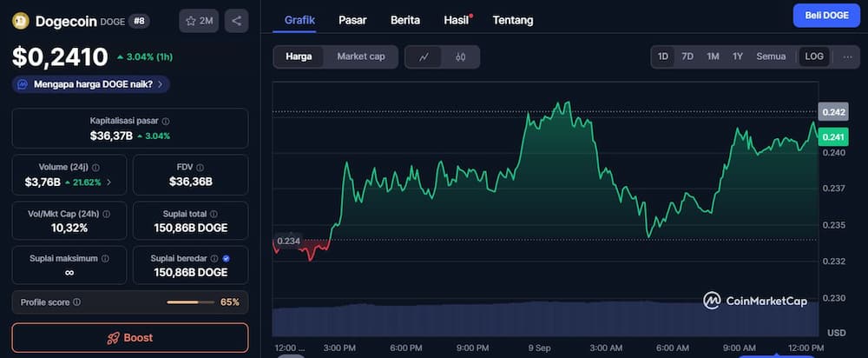Image resolution: width=868 pixels, height=358 pixels.
Task: Click the $3,76B volume value
Action: 43,182
